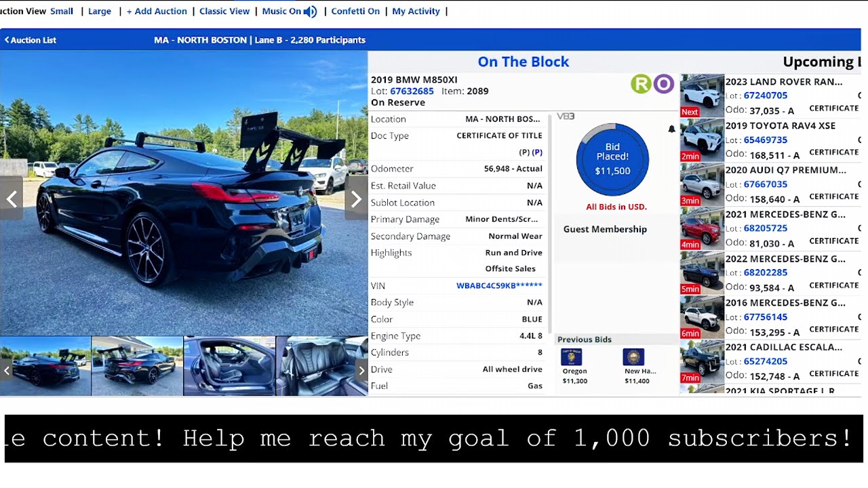The image size is (868, 488).
Task: Click the Oregon state flag icon
Action: coord(572,357)
